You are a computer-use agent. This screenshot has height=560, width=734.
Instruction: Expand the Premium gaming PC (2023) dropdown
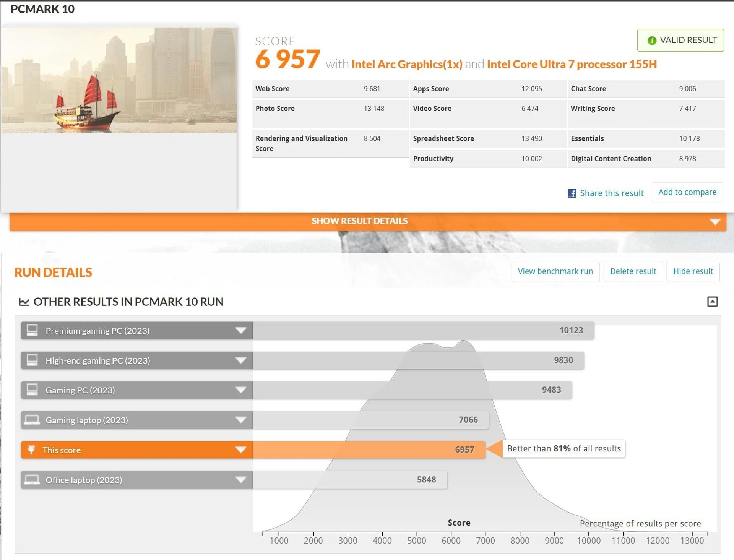point(240,331)
